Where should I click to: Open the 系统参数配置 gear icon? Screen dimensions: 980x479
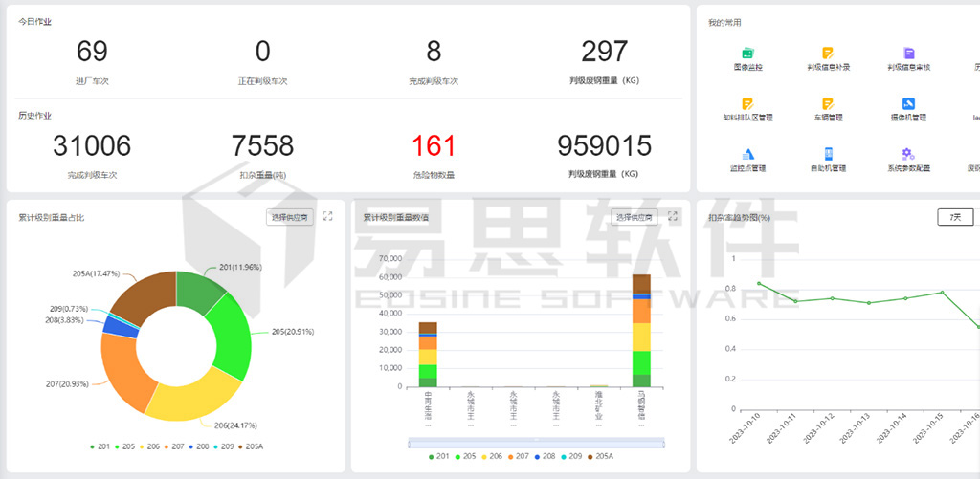point(908,154)
